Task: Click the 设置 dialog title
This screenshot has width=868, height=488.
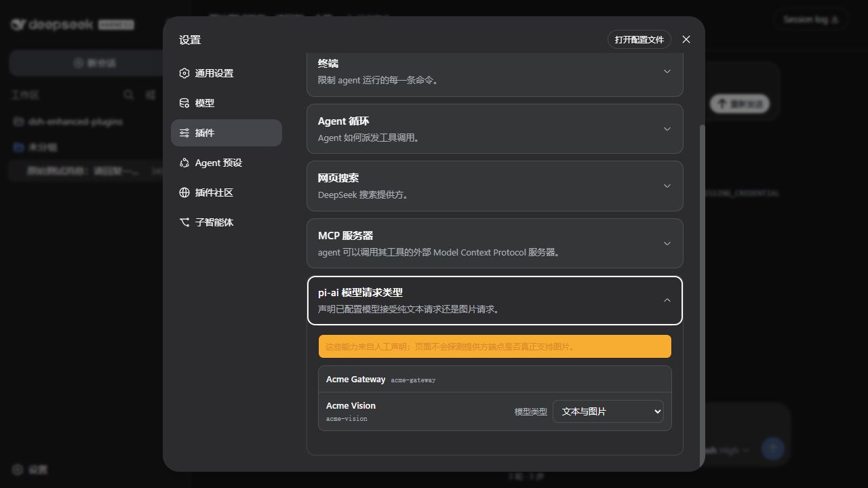Action: 190,40
